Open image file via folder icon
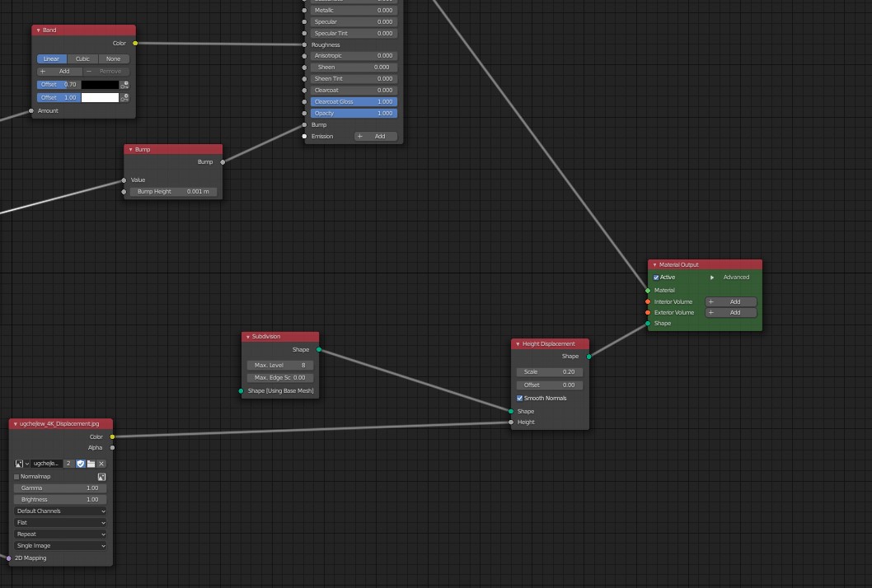Image resolution: width=872 pixels, height=588 pixels. coord(91,464)
